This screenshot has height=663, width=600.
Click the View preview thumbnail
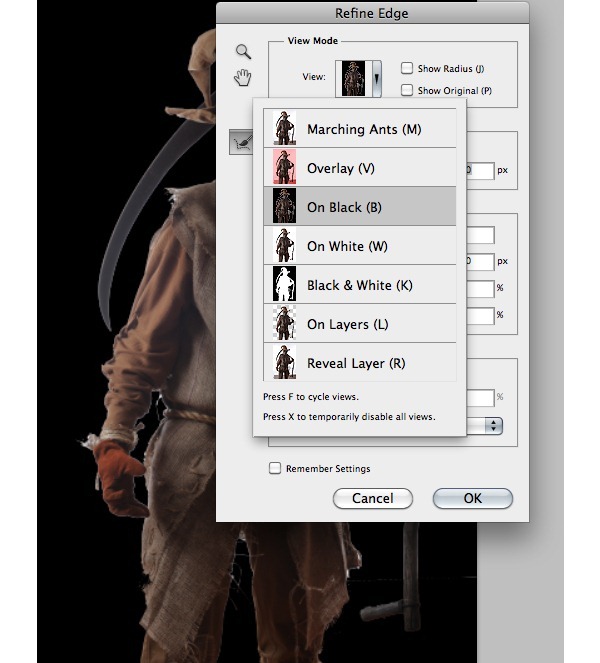pos(353,79)
